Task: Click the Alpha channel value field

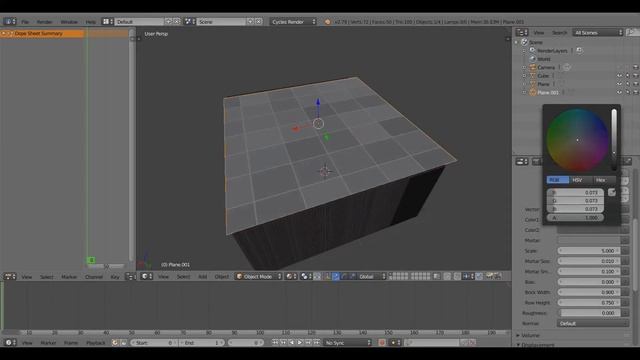Action: pos(575,218)
